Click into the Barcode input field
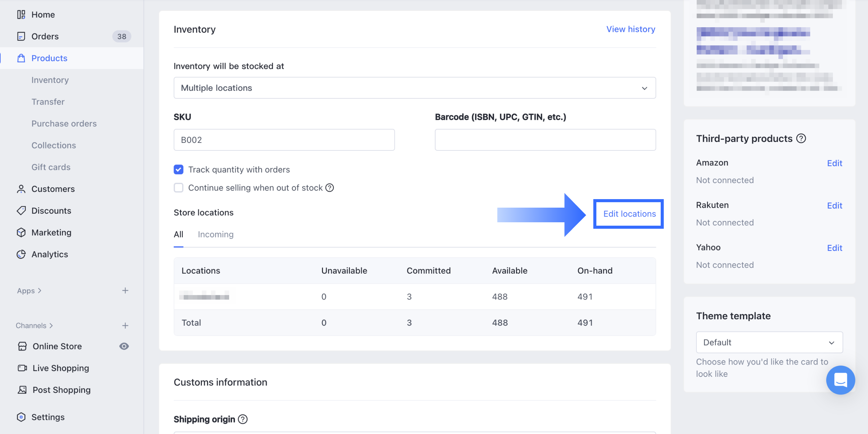 pos(545,140)
